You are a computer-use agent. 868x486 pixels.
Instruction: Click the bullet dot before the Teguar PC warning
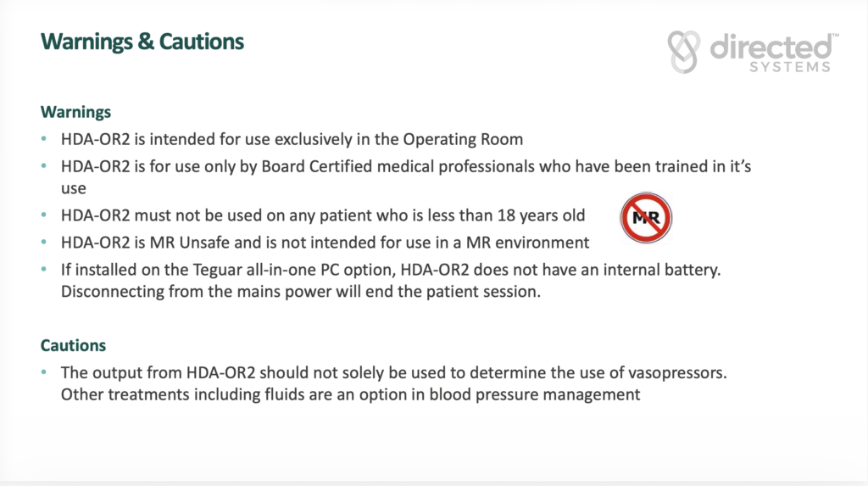click(x=45, y=268)
